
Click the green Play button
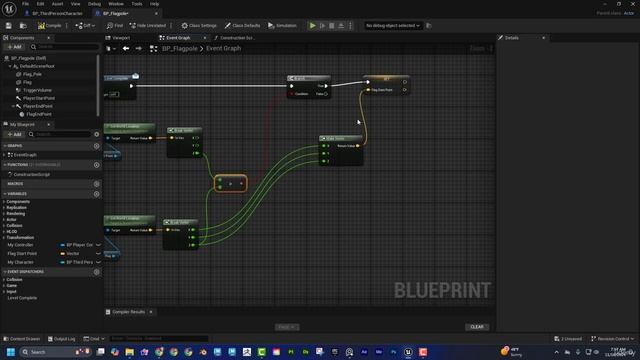312,26
